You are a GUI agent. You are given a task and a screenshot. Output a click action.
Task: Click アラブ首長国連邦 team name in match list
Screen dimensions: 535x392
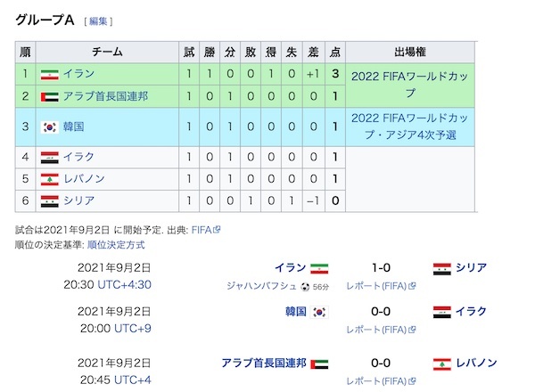click(263, 363)
